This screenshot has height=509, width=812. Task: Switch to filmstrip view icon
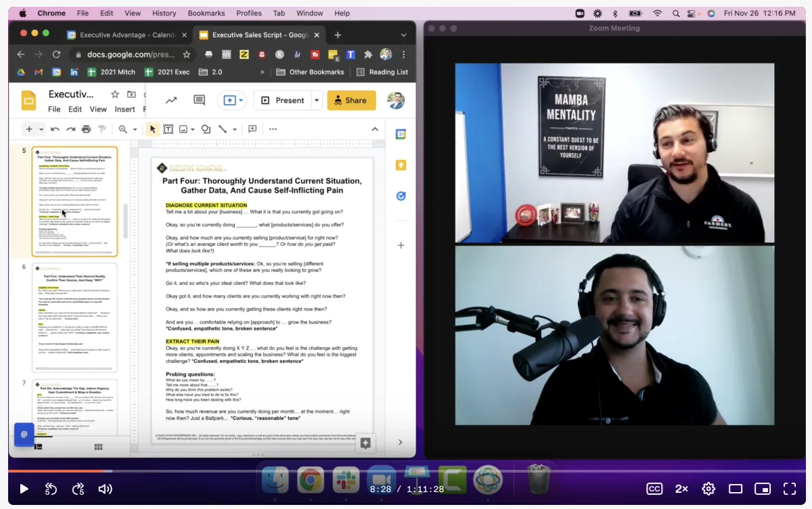point(38,447)
